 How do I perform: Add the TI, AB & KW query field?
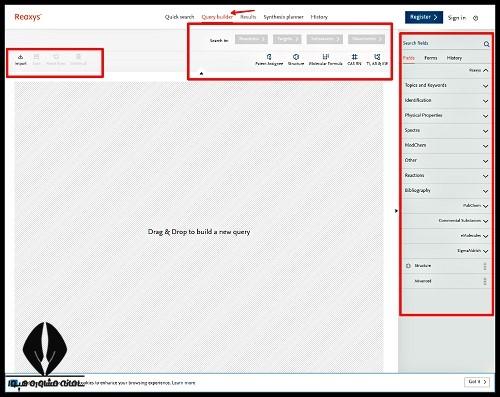pyautogui.click(x=377, y=59)
